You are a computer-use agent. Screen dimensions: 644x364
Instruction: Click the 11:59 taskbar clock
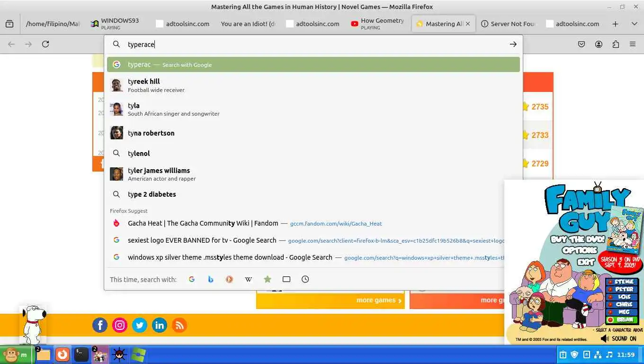coord(626,355)
